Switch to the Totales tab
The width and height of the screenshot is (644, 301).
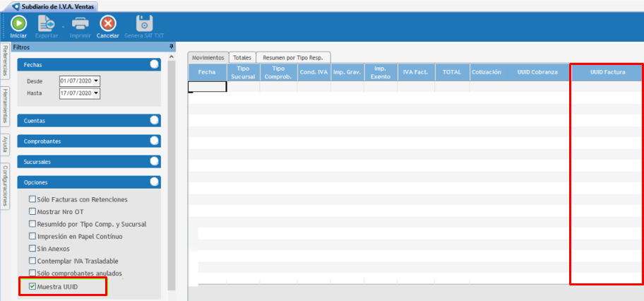(x=242, y=57)
